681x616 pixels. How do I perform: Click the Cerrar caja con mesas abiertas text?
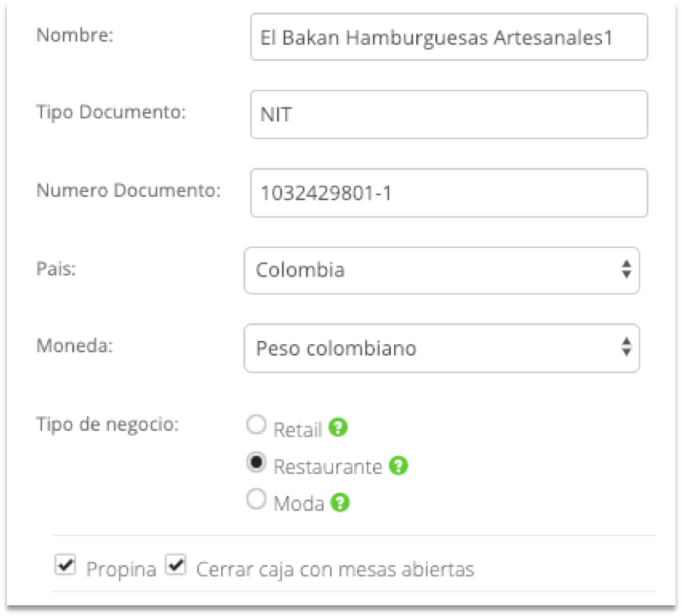336,569
